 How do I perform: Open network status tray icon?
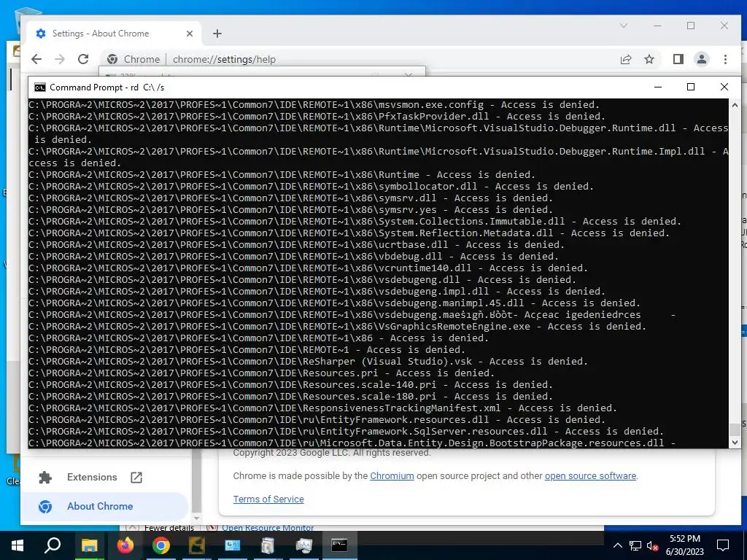point(635,545)
